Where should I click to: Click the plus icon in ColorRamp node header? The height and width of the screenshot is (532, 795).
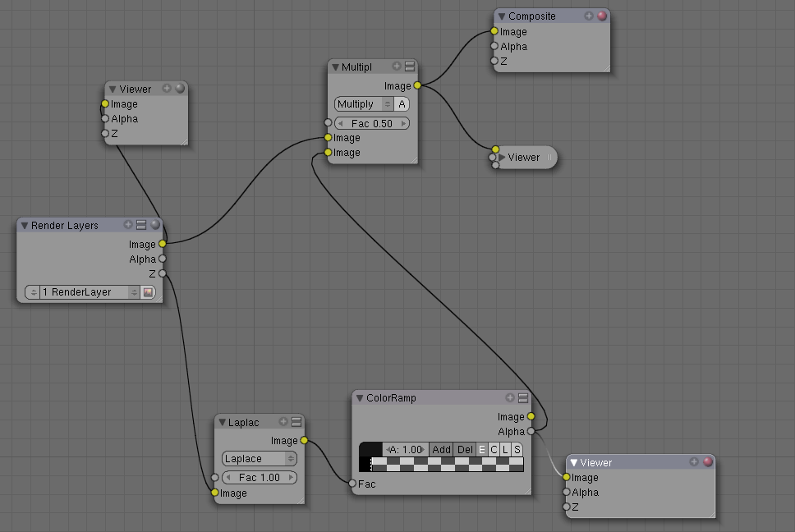pos(510,397)
